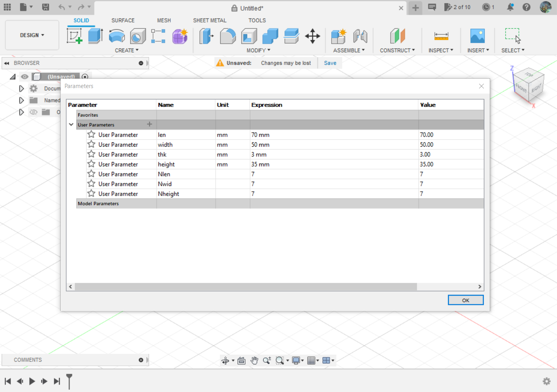Viewport: 557px width, 392px height.
Task: Select the Insert image tool
Action: (x=478, y=36)
